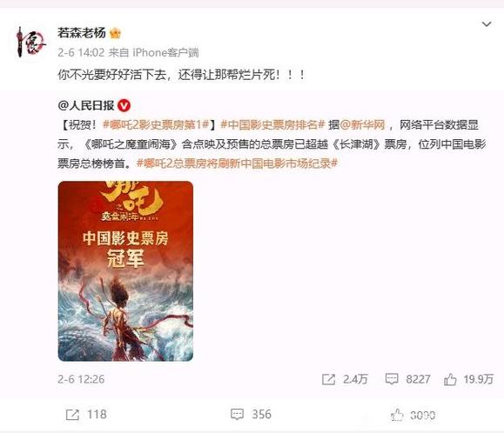Like 若森老杨's post with thumbs-up
This screenshot has height=433, width=504.
tap(413, 415)
